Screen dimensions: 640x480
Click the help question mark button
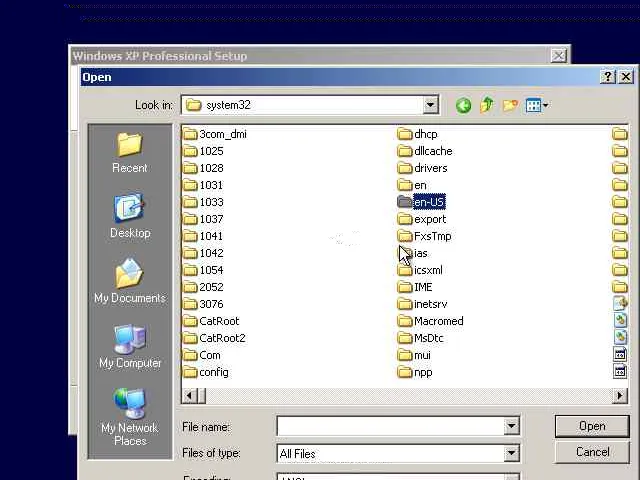[607, 77]
